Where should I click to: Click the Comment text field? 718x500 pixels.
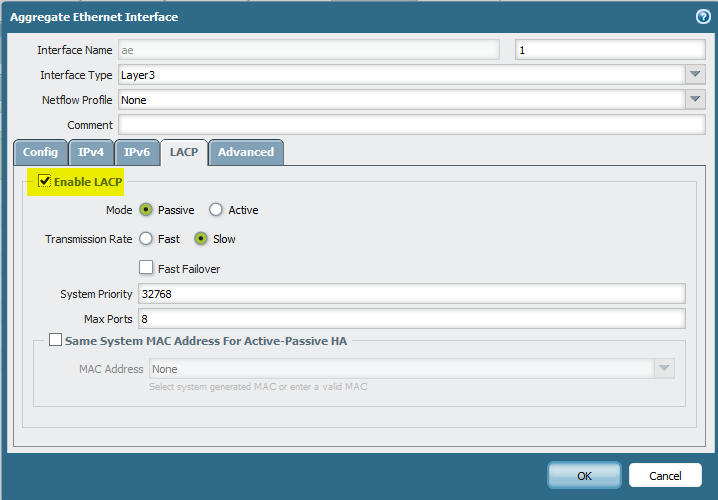point(411,125)
